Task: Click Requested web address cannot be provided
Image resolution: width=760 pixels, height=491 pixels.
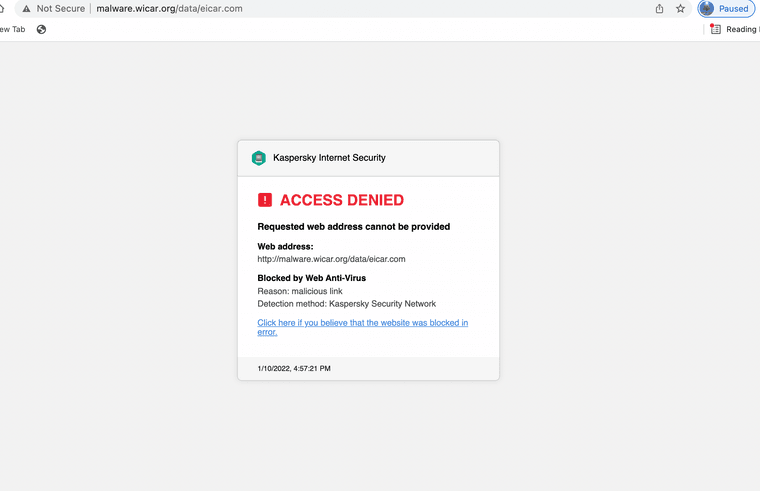Action: 354,227
